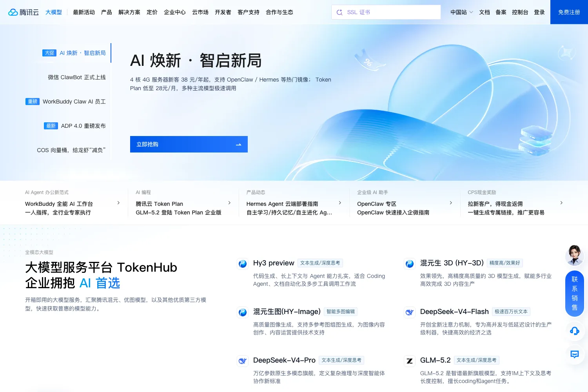
Task: Open 混元生图(HY-Image) title
Action: tap(287, 312)
